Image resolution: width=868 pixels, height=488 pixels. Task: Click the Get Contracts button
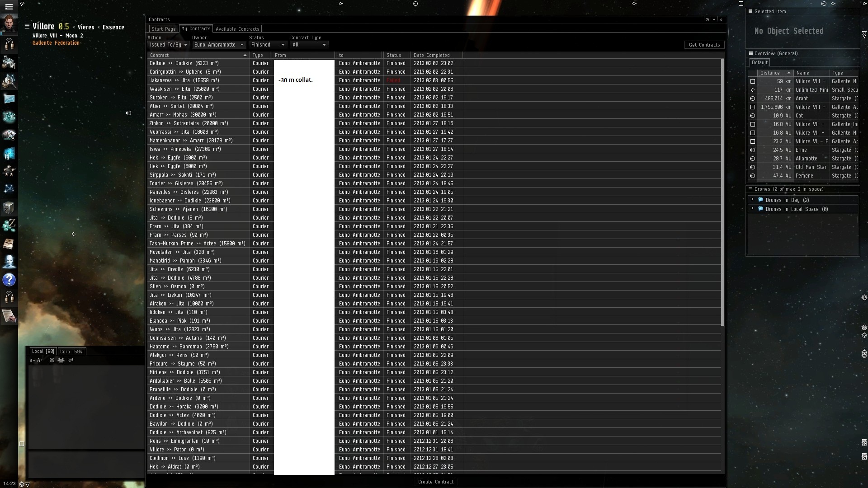click(704, 45)
